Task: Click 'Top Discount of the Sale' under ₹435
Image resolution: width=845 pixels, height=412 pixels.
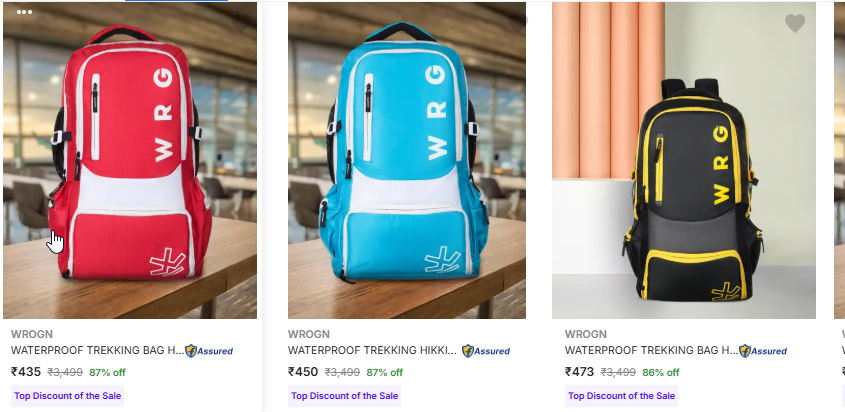Action: (x=67, y=396)
